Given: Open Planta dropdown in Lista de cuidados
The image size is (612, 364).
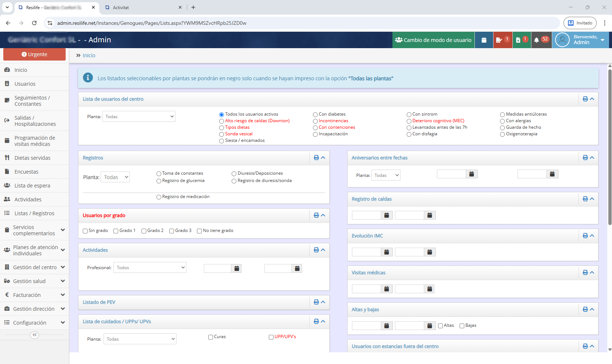Looking at the screenshot, I should coord(140,339).
